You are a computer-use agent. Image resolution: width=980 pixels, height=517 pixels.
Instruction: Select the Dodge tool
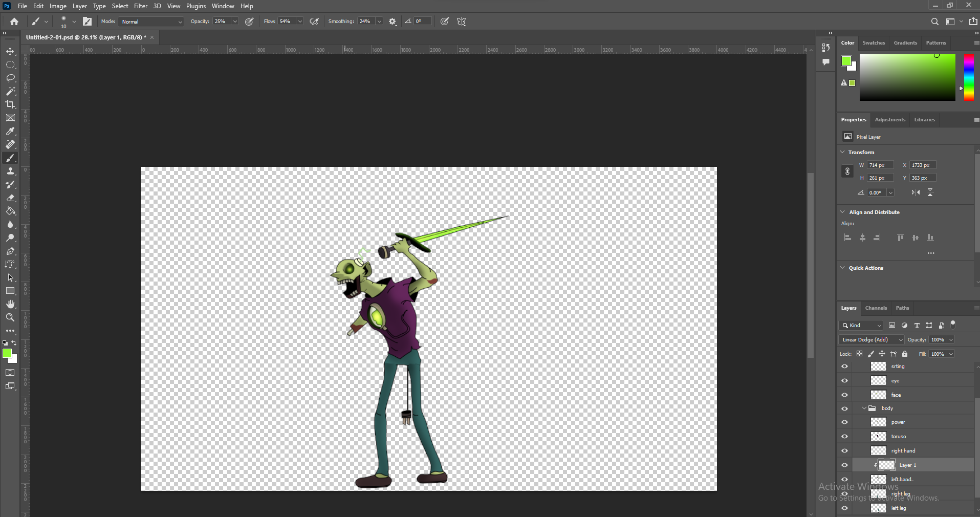coord(10,238)
